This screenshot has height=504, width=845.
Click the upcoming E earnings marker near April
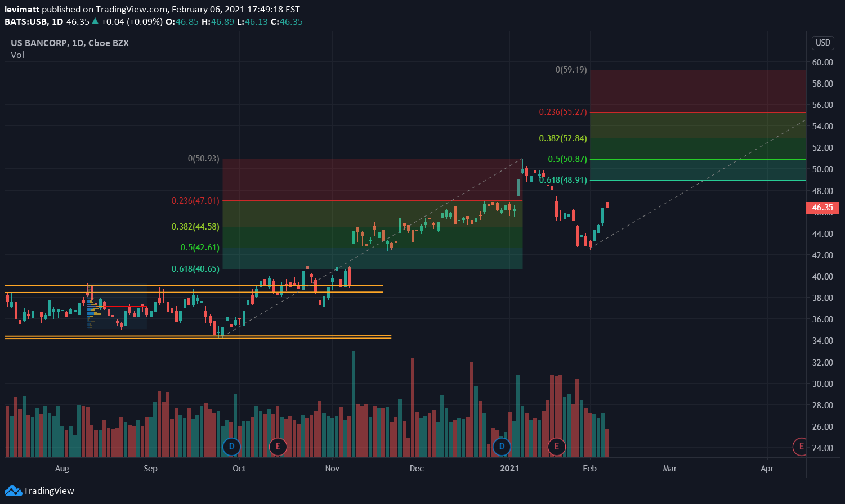click(x=800, y=447)
